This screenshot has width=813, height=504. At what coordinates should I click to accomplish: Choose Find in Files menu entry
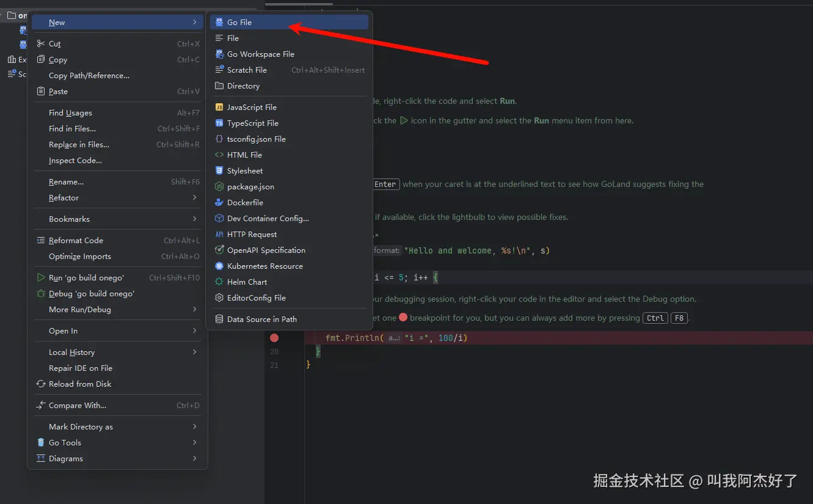118,128
